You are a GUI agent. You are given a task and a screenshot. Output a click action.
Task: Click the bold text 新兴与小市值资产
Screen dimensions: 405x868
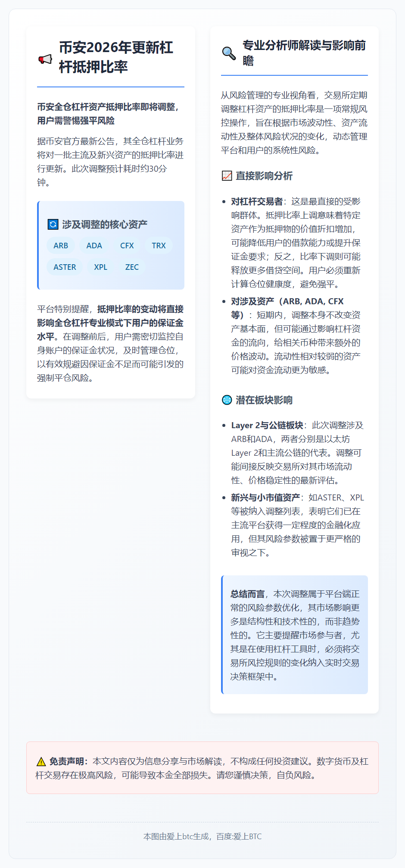click(x=265, y=497)
